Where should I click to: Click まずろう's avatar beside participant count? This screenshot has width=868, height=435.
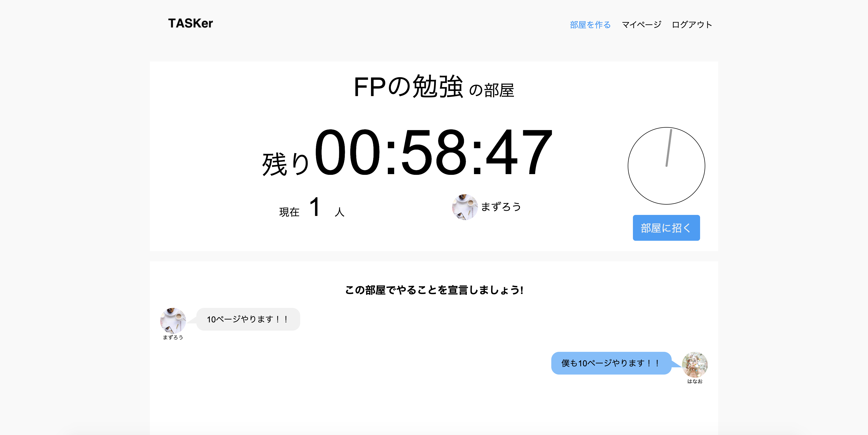click(x=464, y=207)
